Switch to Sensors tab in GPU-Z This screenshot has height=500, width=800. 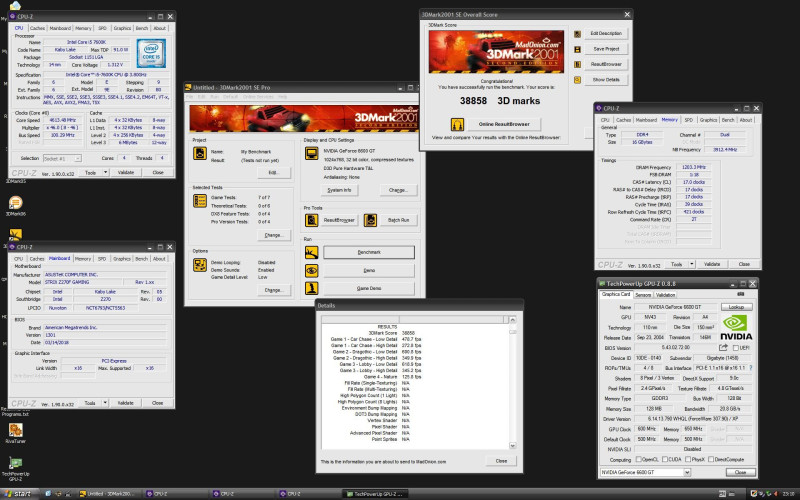click(643, 295)
